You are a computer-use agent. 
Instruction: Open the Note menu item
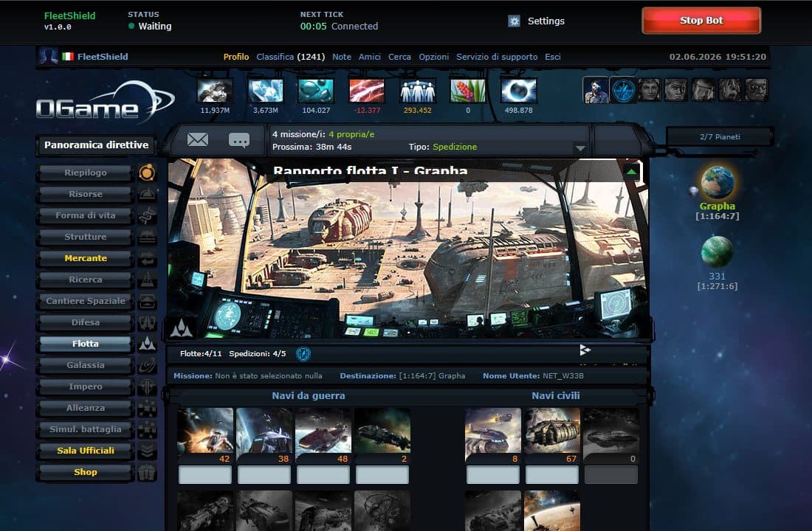tap(342, 57)
